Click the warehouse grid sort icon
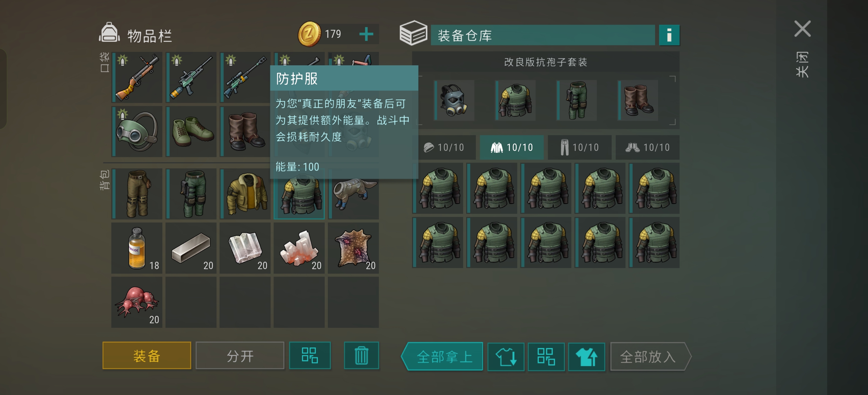Image resolution: width=868 pixels, height=395 pixels. (546, 357)
